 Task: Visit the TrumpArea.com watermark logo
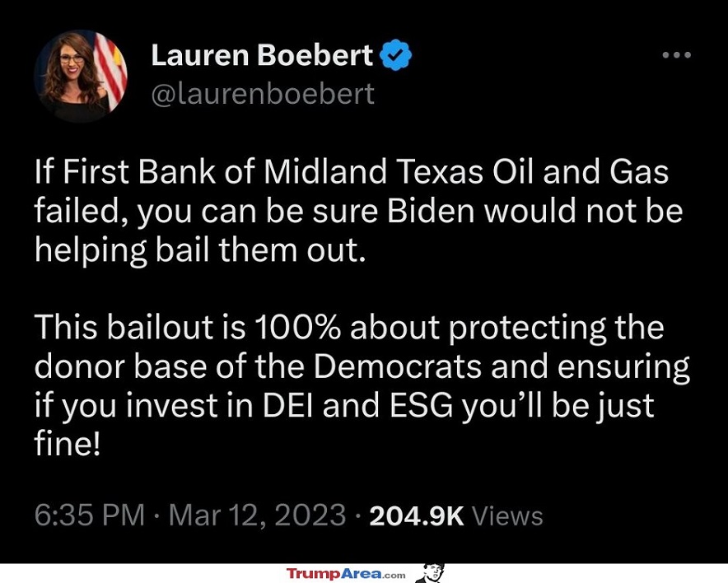[346, 573]
